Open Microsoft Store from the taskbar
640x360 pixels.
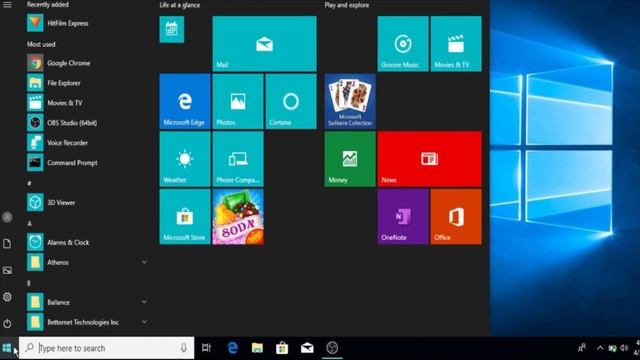282,348
